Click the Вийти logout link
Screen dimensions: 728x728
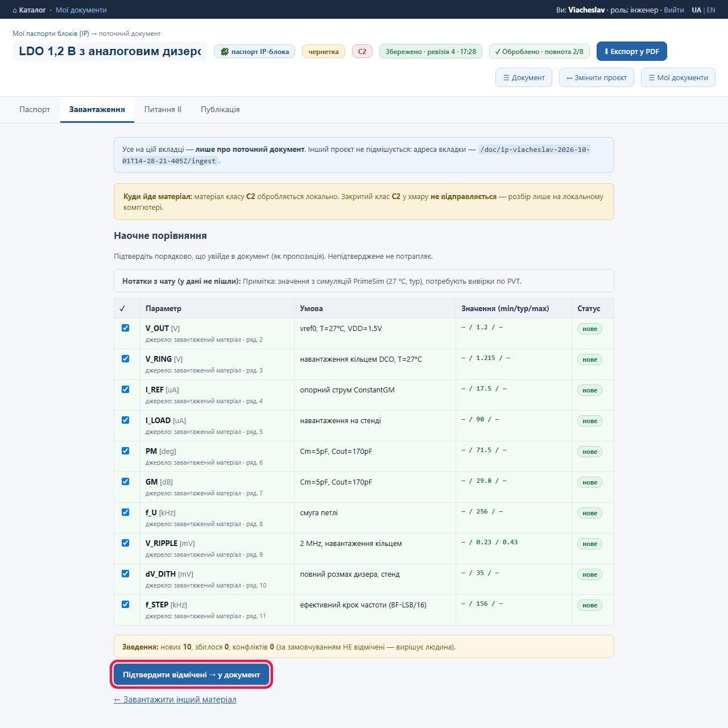point(674,10)
